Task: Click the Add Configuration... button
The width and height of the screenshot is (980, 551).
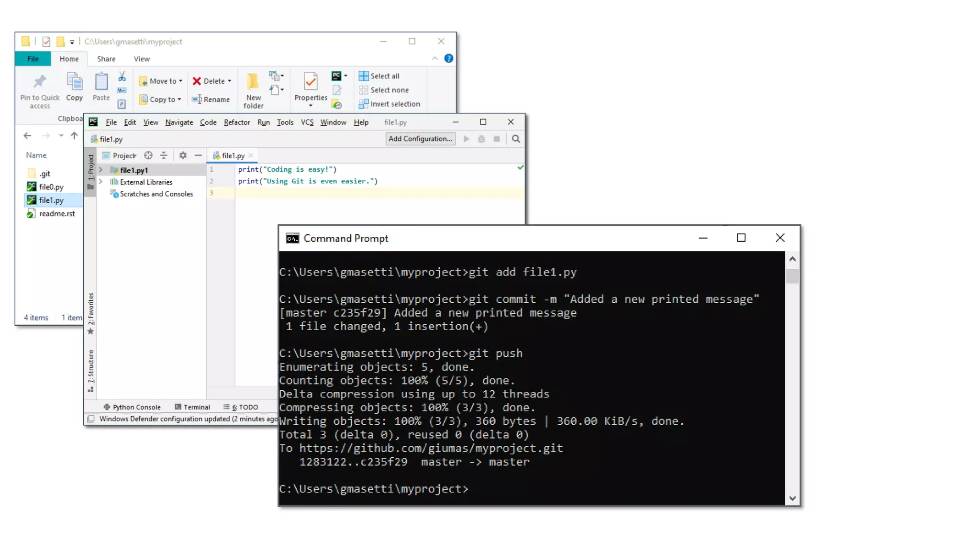Action: 420,139
